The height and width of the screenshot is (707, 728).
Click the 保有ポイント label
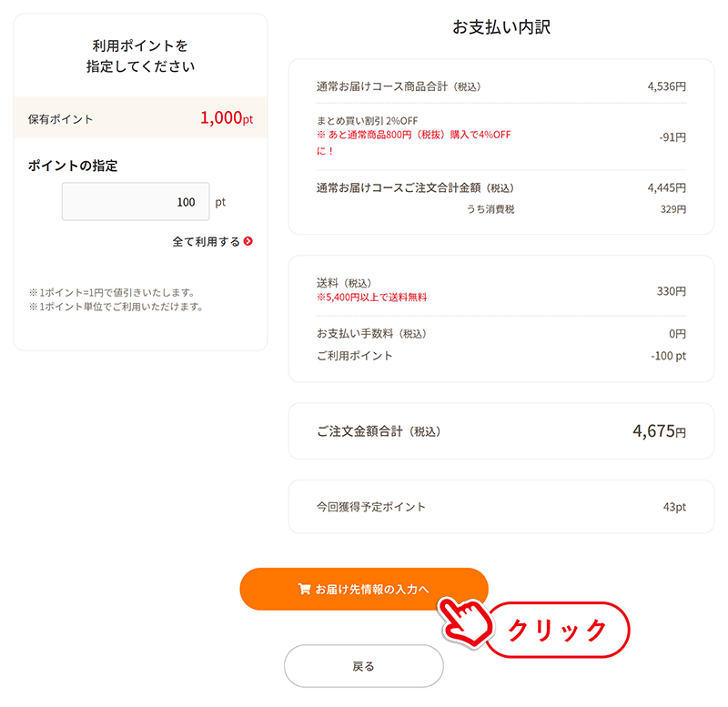click(x=60, y=119)
